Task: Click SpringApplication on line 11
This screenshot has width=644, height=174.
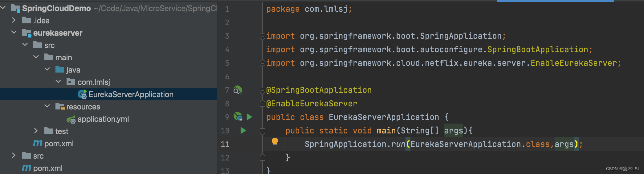Action: [345, 144]
